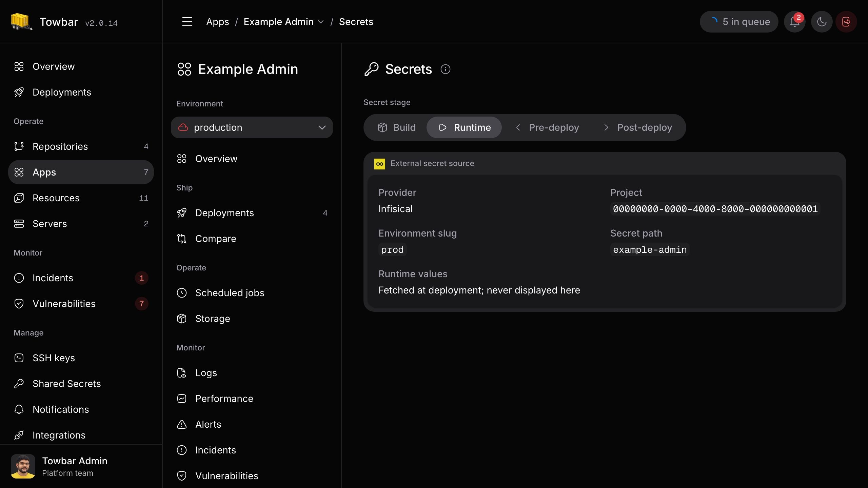The image size is (868, 488).
Task: Click the 'External secret source' label
Action: tap(432, 163)
